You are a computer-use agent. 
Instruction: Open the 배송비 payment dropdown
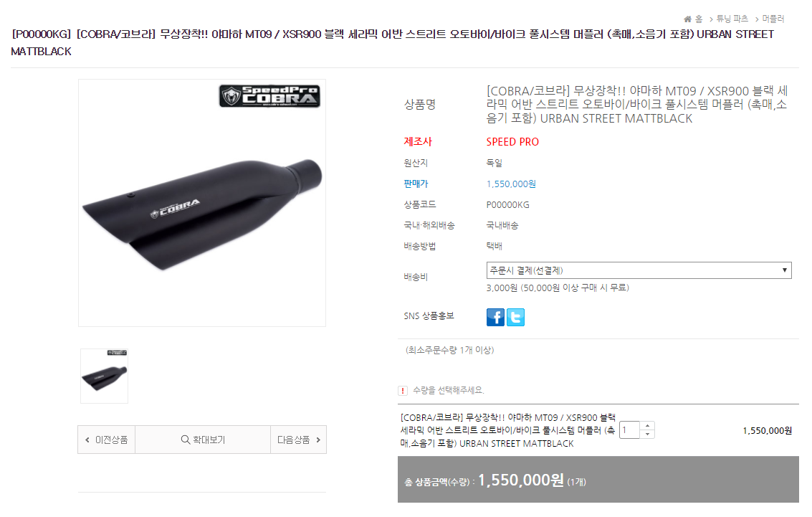(x=639, y=270)
